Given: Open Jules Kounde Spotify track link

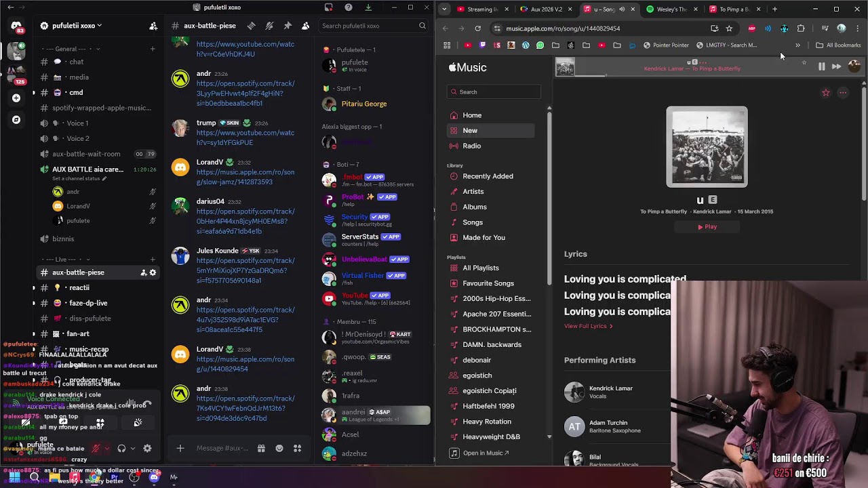Looking at the screenshot, I should click(245, 270).
